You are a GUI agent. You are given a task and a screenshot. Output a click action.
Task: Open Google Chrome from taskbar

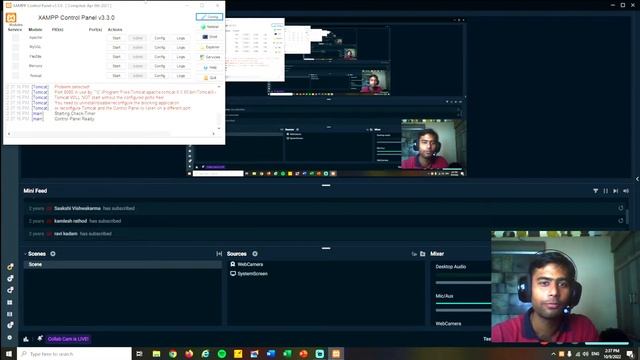173,354
